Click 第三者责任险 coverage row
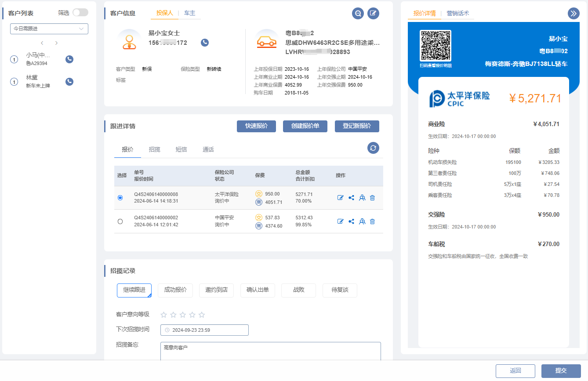 click(494, 173)
